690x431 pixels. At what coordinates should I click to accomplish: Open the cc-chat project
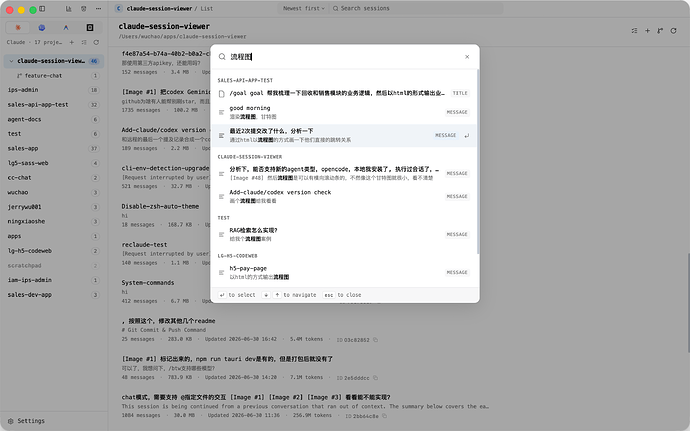54,177
